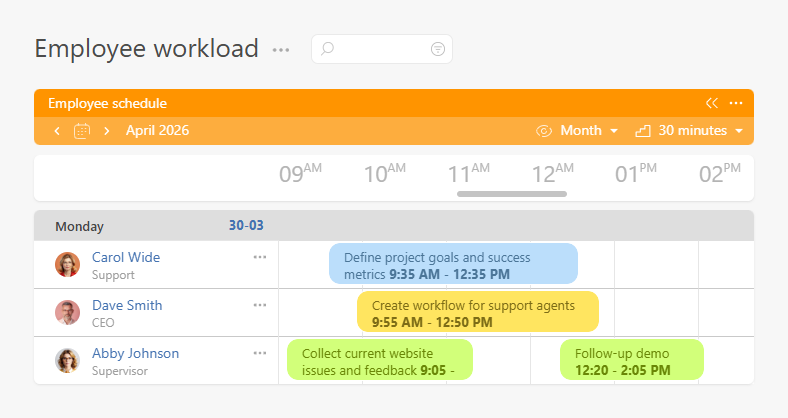Open page options next to Employee workload title
This screenshot has width=788, height=418.
(281, 49)
